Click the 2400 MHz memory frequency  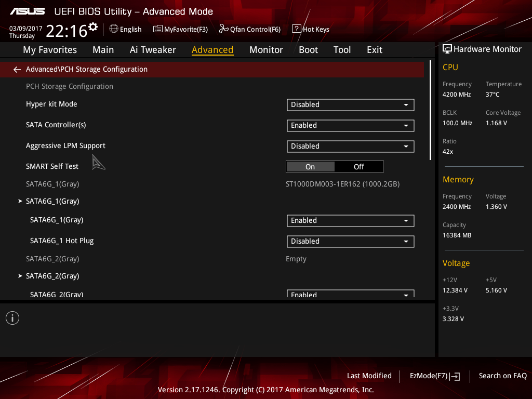(x=457, y=207)
